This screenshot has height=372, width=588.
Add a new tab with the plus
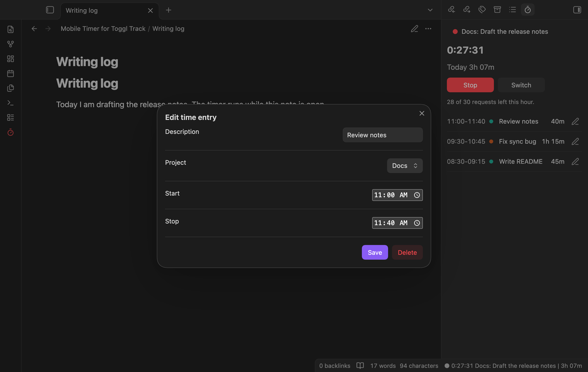point(169,10)
